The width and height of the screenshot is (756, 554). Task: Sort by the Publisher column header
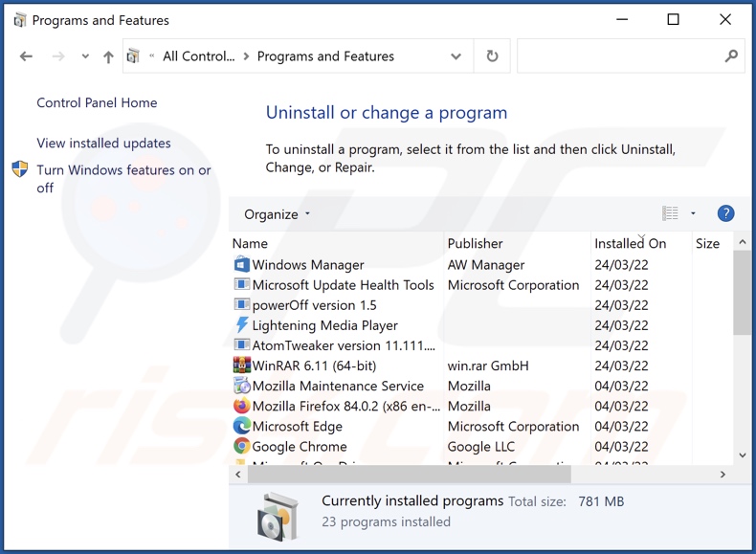coord(517,243)
